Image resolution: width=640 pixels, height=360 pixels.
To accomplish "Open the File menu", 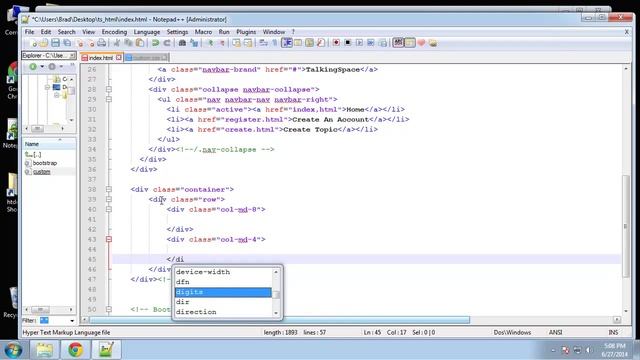I will point(29,32).
